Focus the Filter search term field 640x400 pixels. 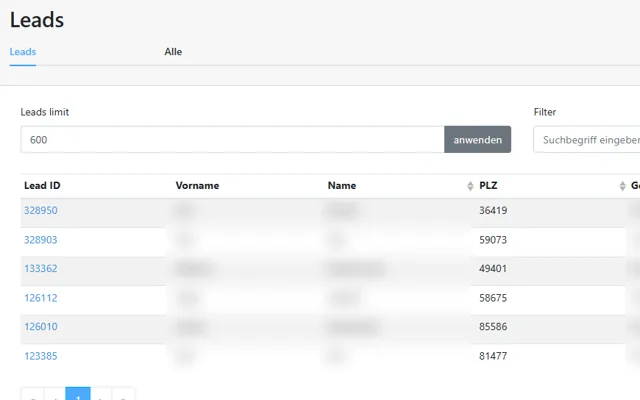click(587, 140)
